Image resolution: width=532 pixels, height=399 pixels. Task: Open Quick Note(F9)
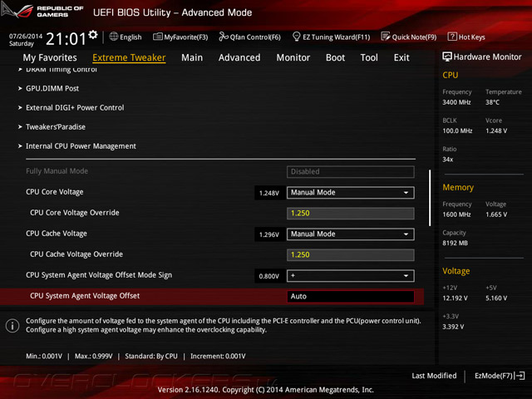409,37
